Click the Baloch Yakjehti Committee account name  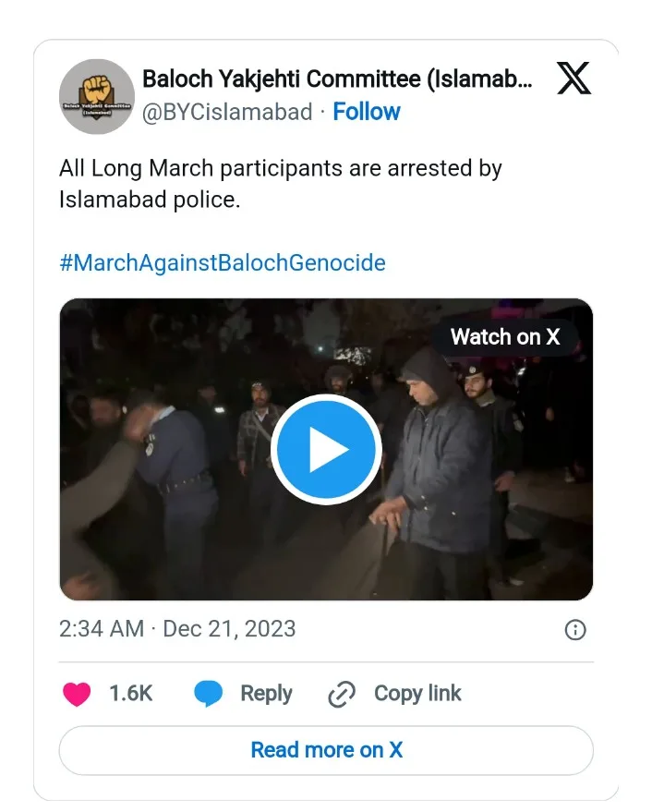click(x=336, y=79)
